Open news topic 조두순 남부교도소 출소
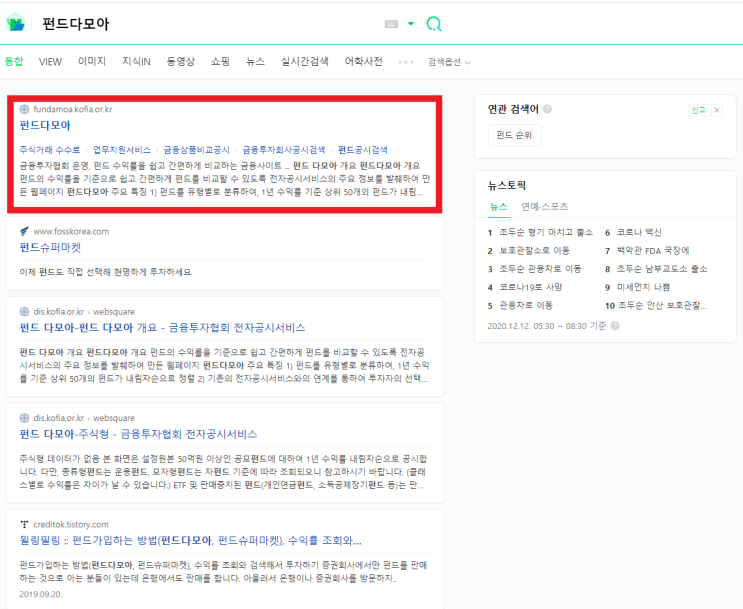 (x=661, y=269)
